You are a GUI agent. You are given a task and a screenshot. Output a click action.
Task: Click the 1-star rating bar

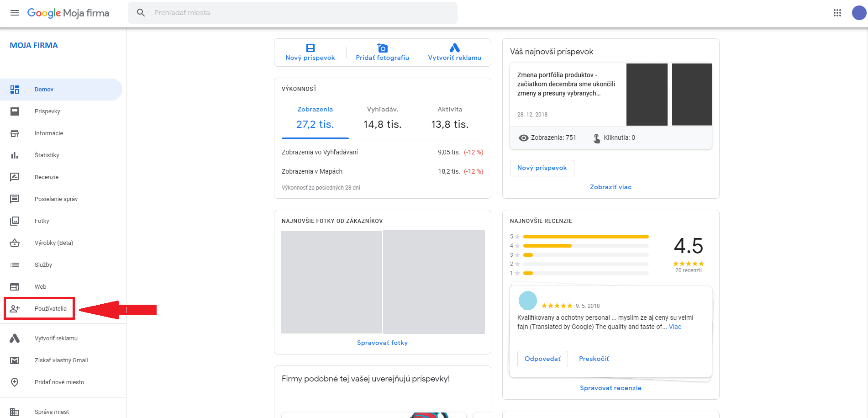pyautogui.click(x=586, y=273)
